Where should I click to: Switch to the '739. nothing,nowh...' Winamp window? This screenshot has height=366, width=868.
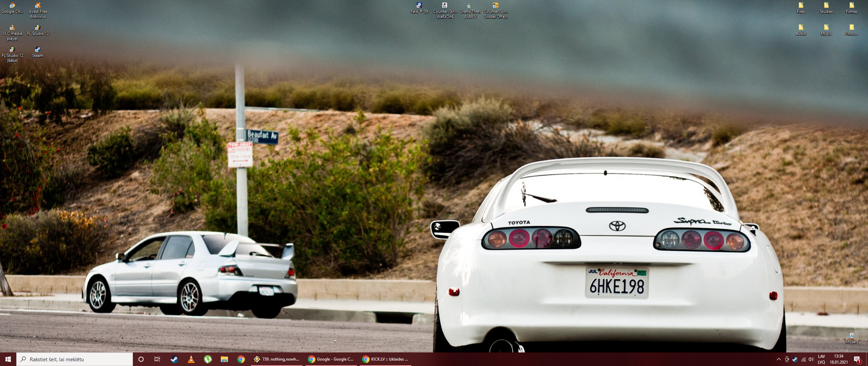click(277, 359)
